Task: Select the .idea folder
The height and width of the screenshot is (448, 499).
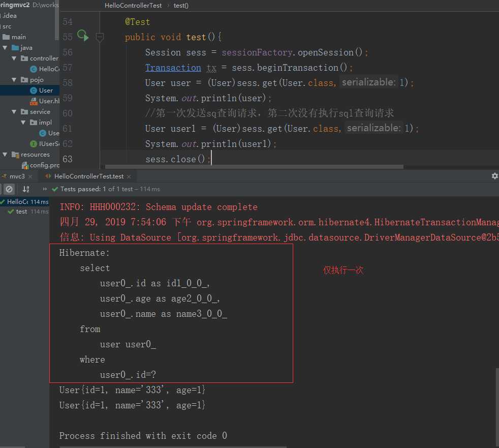Action: click(x=9, y=16)
